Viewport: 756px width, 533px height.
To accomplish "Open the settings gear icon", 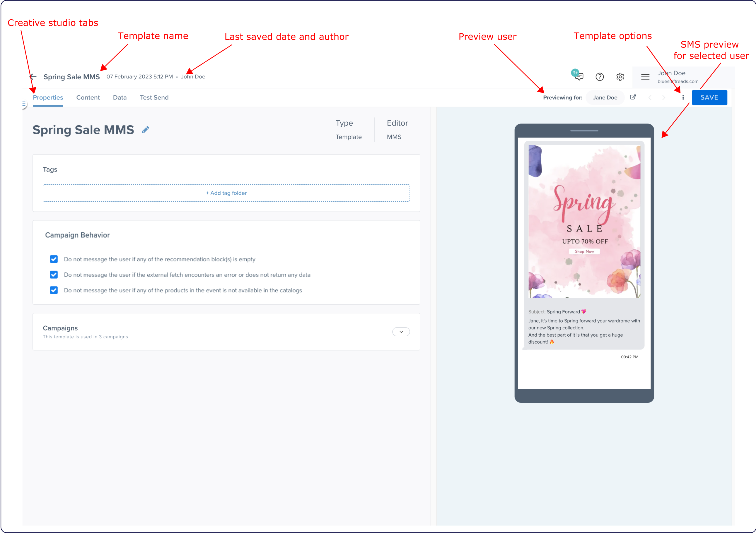I will 620,77.
